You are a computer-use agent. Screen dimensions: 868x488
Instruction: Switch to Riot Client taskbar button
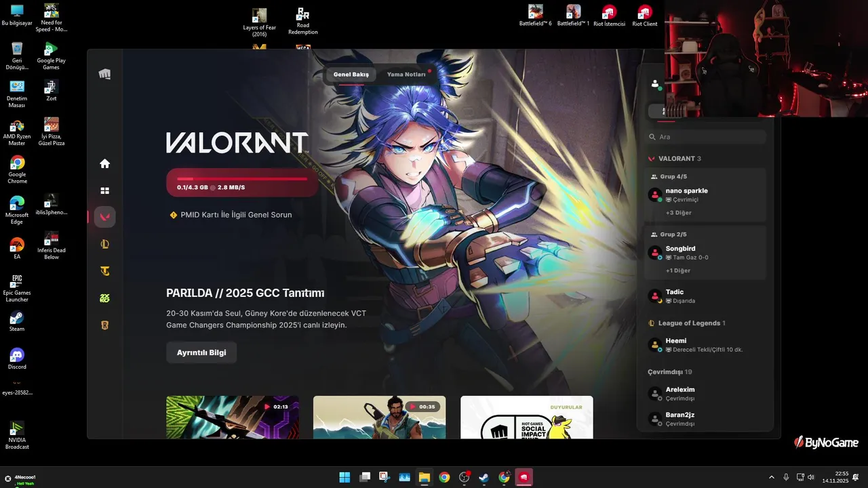pyautogui.click(x=524, y=477)
